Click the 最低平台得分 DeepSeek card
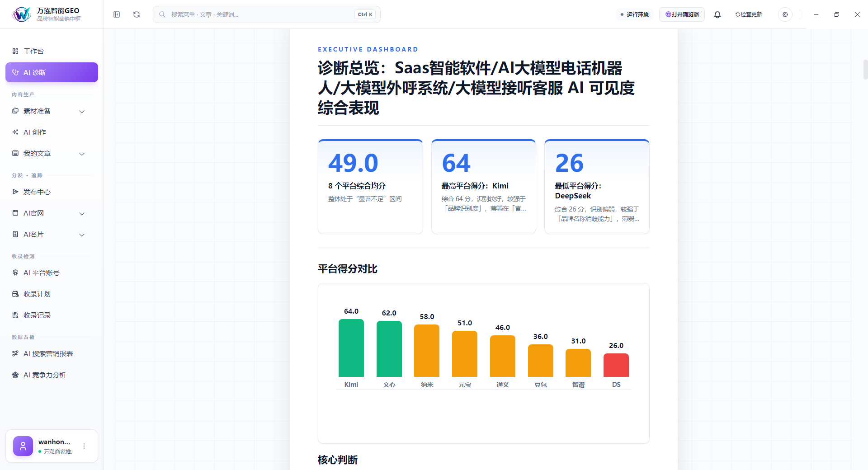This screenshot has width=868, height=470. pyautogui.click(x=597, y=187)
